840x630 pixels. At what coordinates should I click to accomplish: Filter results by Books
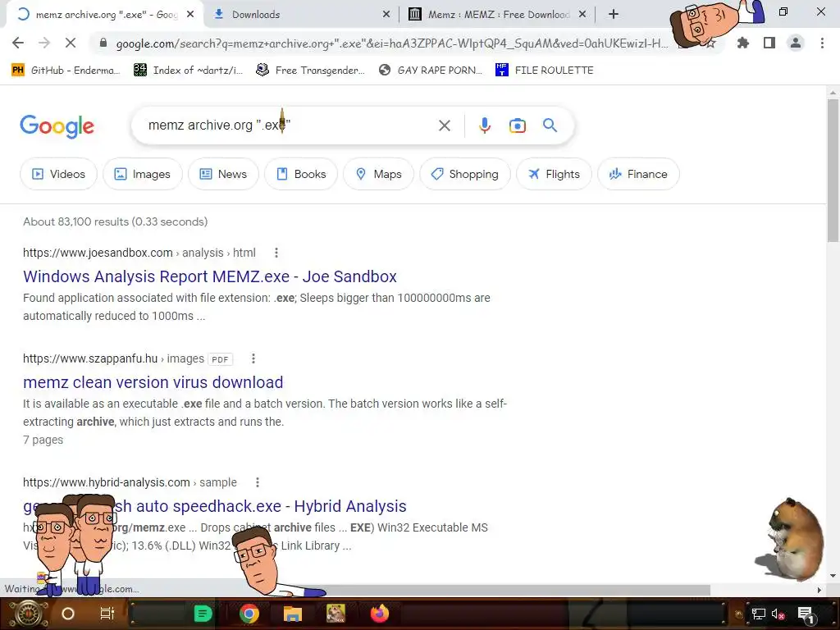pos(301,174)
